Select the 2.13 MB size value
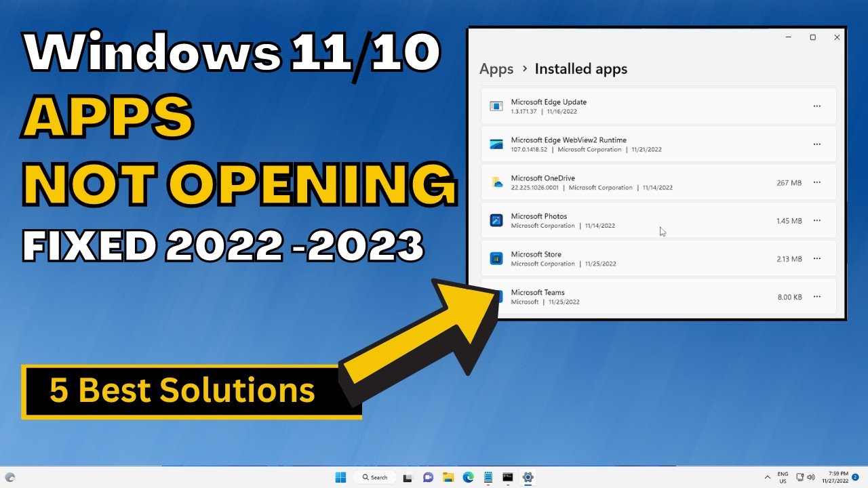Viewport: 868px width, 488px height. click(789, 259)
